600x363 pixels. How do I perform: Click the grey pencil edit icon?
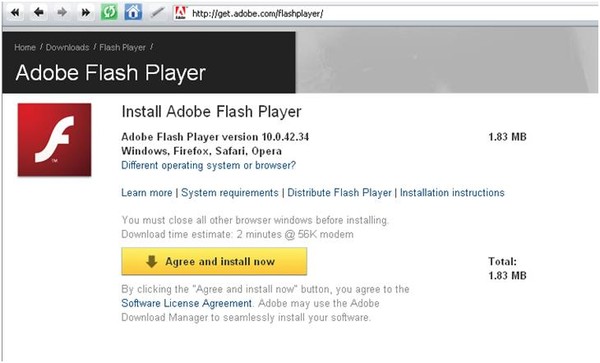coord(157,13)
